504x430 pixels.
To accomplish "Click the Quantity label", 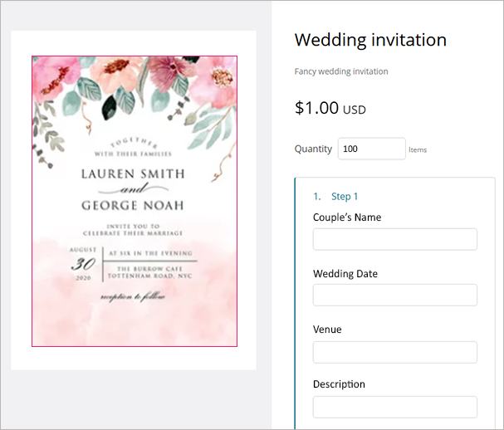I will pyautogui.click(x=313, y=149).
